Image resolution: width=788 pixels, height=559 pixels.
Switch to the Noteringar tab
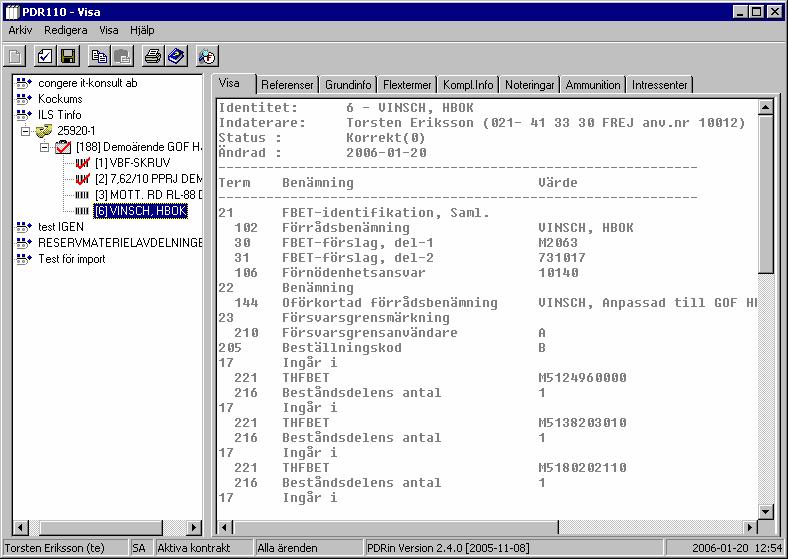pos(529,85)
